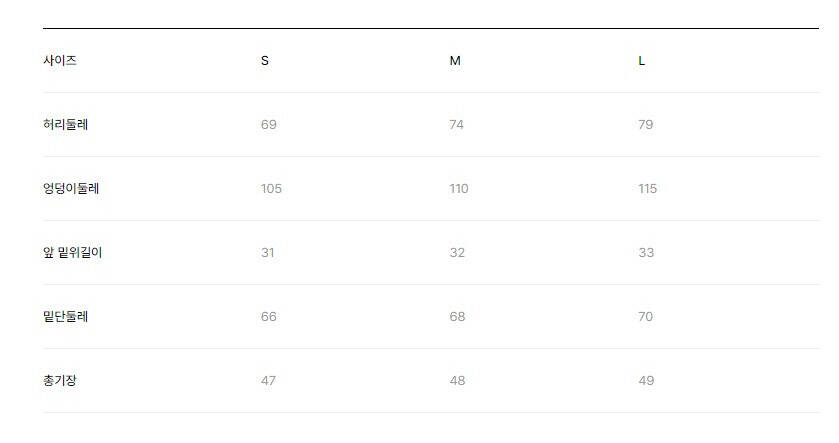Click total length value 48
Image resolution: width=839 pixels, height=443 pixels.
pos(457,381)
